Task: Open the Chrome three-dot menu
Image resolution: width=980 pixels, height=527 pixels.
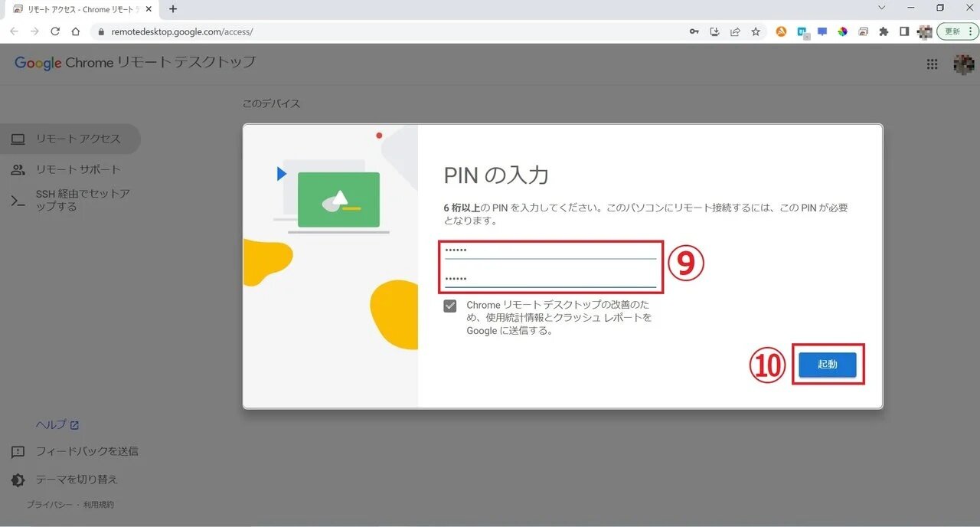Action: [972, 31]
